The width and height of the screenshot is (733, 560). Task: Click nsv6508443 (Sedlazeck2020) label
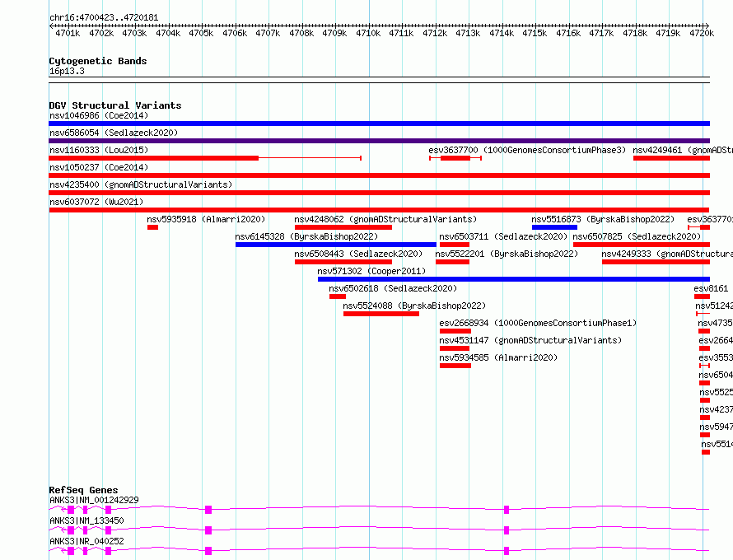point(358,254)
